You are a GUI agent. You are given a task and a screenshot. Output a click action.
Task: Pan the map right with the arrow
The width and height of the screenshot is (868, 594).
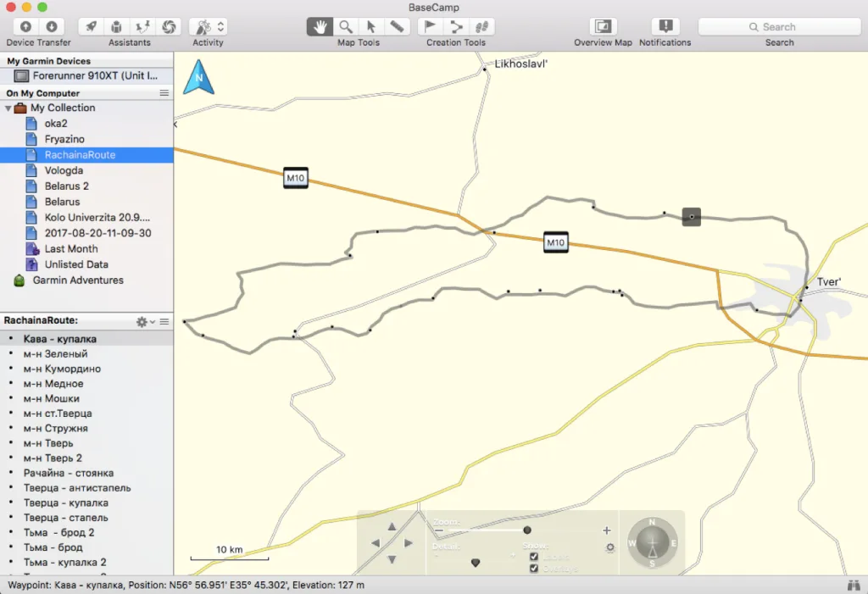pos(409,543)
